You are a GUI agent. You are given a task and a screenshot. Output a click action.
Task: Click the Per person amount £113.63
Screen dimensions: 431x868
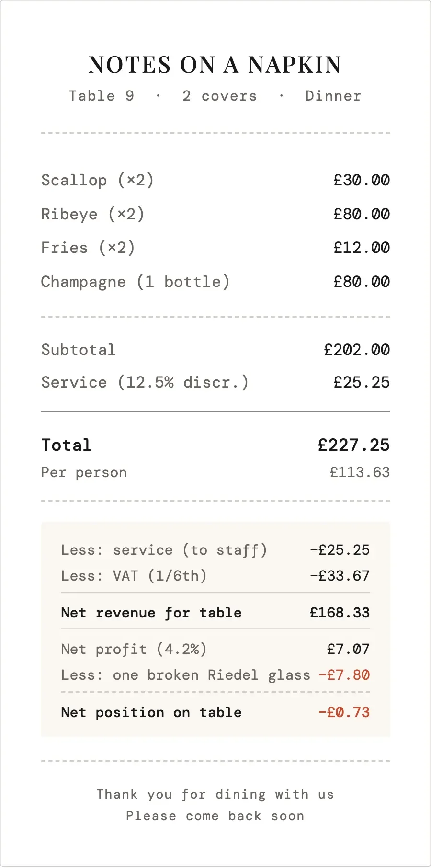coord(360,472)
